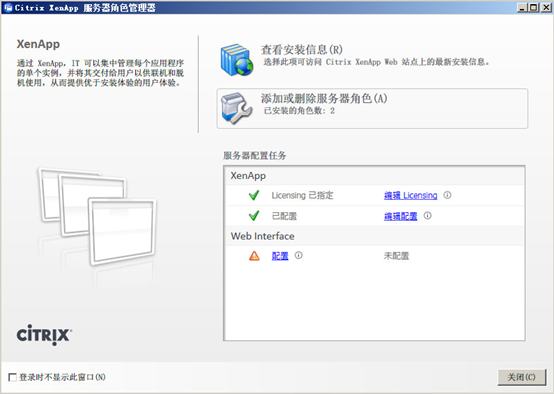Enable 登录时不显示此窗口(N) checkbox
The image size is (554, 394).
(12, 377)
